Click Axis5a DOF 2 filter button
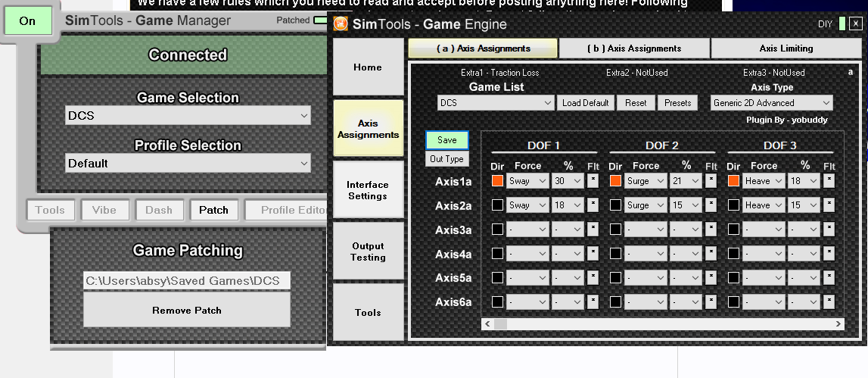Screen dimensions: 868x378 point(711,278)
